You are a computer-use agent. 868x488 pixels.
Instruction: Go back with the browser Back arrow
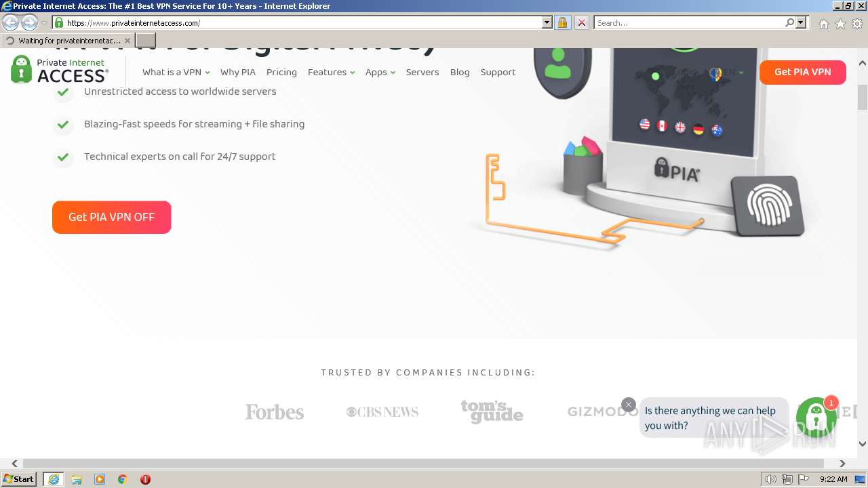click(11, 22)
